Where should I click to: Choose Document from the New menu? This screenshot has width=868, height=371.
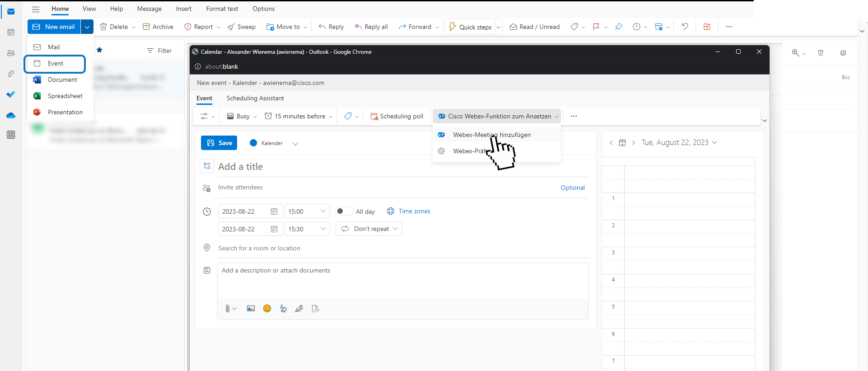pyautogui.click(x=60, y=80)
